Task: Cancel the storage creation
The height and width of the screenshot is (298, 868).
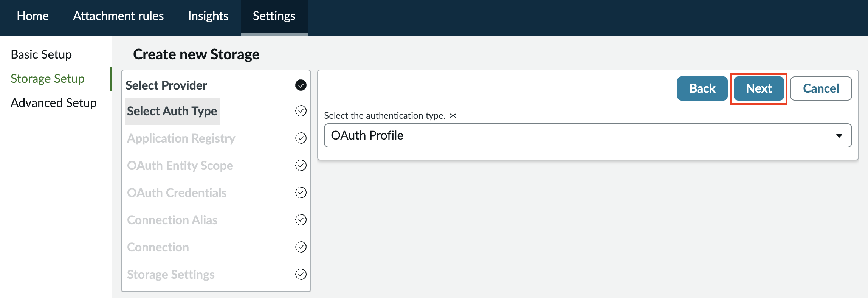Action: (x=821, y=88)
